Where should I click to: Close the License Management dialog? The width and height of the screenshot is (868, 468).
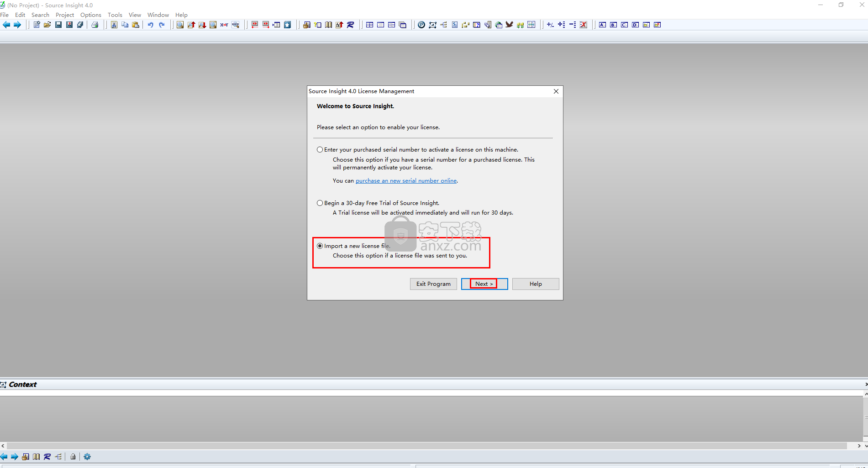(556, 91)
